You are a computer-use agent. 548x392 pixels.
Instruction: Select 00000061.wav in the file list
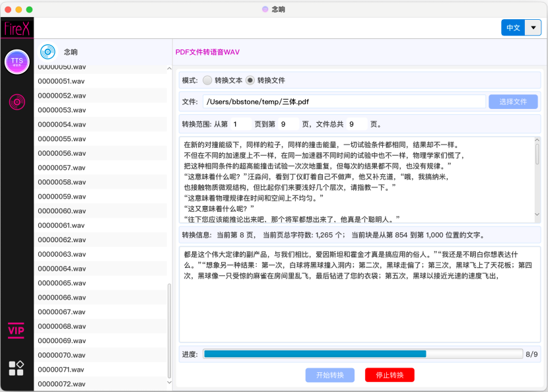pos(100,225)
